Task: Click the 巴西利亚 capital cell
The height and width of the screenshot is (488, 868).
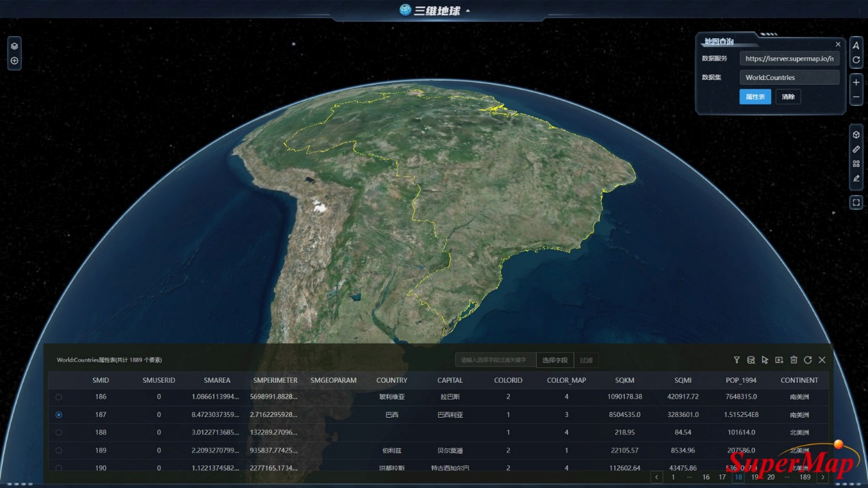Action: tap(450, 414)
